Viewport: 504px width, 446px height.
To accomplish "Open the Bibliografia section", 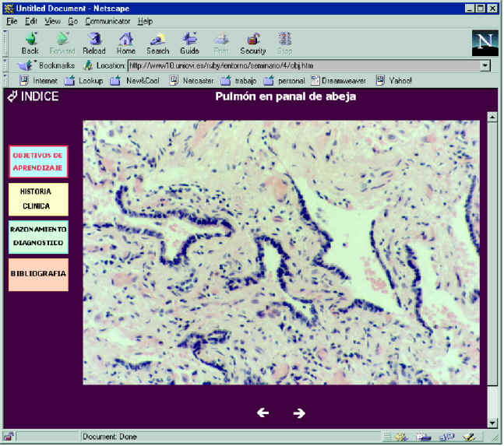I will 38,274.
